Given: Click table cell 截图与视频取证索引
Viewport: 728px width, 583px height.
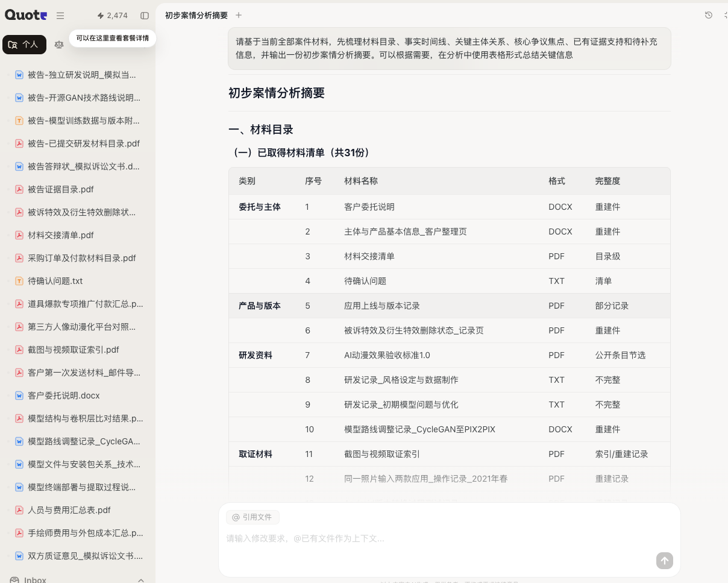Looking at the screenshot, I should (382, 454).
